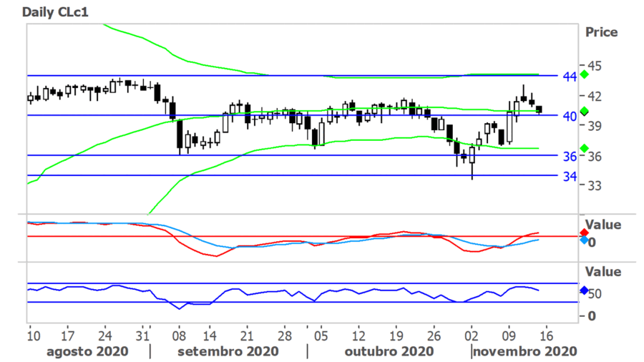Click the Value label of the MACD panel
Viewport: 644px width, 362px height.
[603, 225]
